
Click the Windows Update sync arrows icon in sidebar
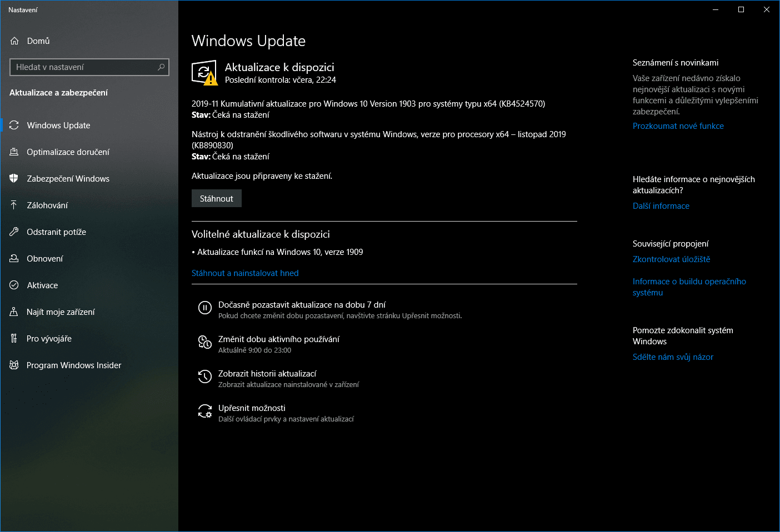coord(14,126)
